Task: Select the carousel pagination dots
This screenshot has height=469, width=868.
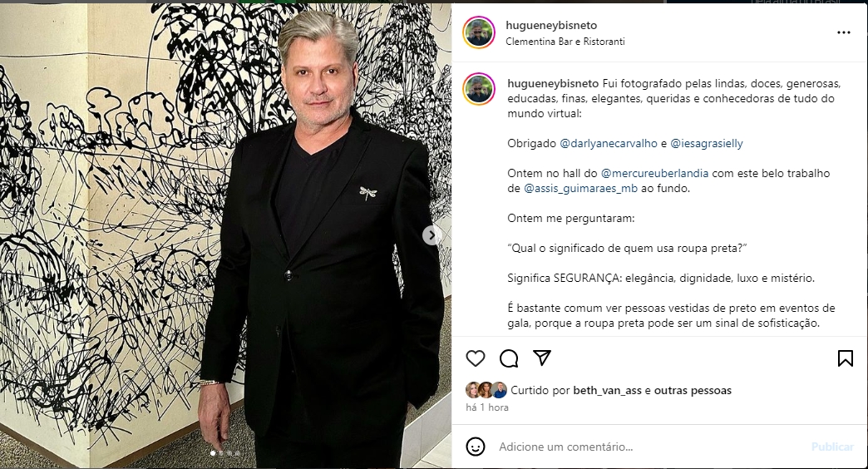Action: [225, 453]
